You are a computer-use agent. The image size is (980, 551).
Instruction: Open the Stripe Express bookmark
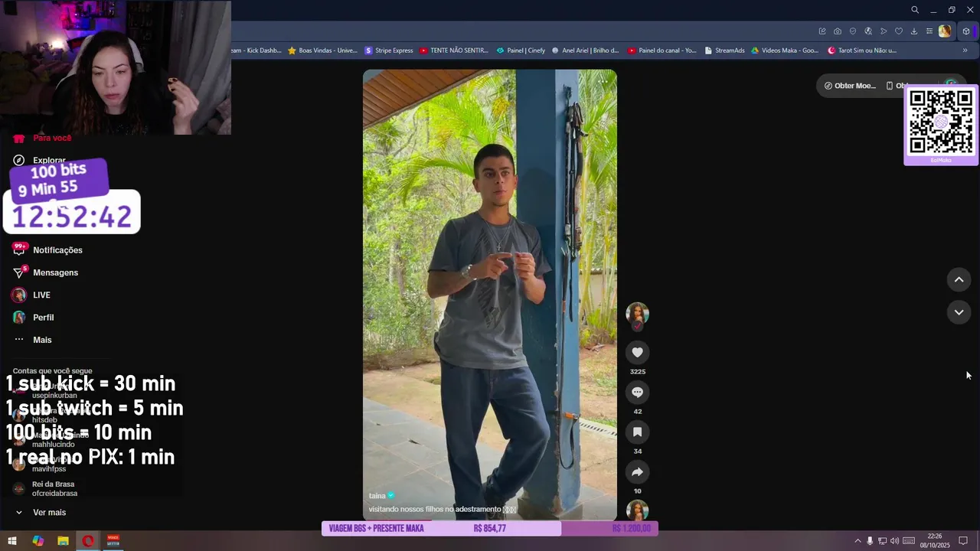tap(389, 51)
